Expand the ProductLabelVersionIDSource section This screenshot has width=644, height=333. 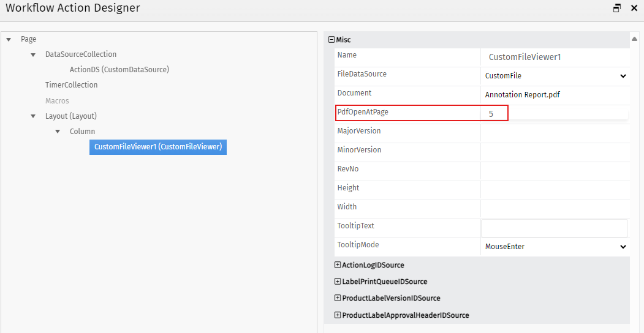(x=338, y=298)
